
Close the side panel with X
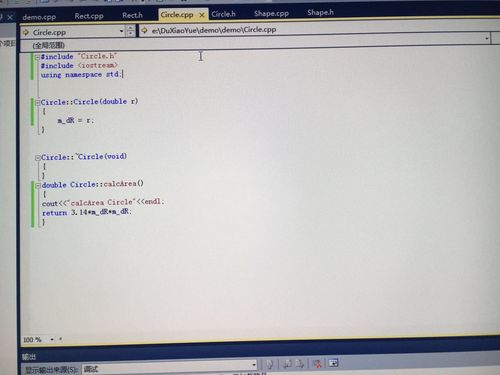[x=10, y=17]
